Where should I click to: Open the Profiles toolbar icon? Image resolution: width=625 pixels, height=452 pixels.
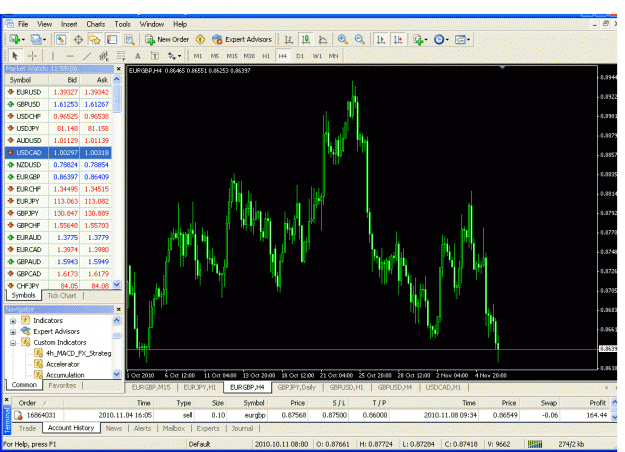click(x=38, y=39)
